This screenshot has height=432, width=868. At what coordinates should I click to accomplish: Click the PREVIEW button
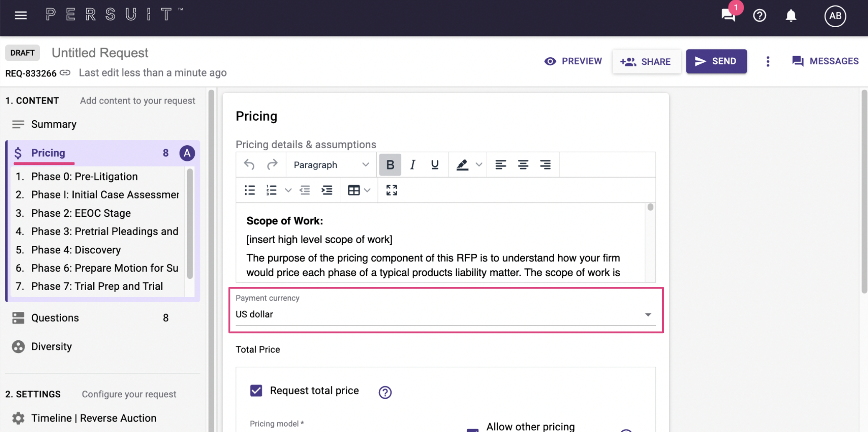(573, 61)
